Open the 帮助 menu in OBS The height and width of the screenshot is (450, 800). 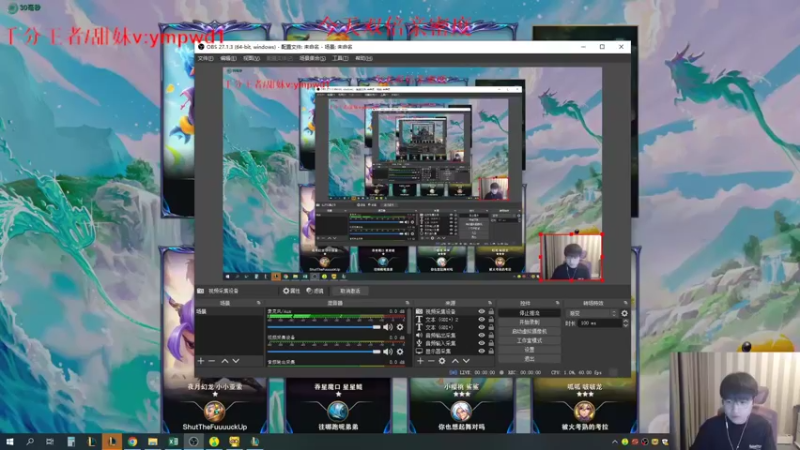point(364,59)
